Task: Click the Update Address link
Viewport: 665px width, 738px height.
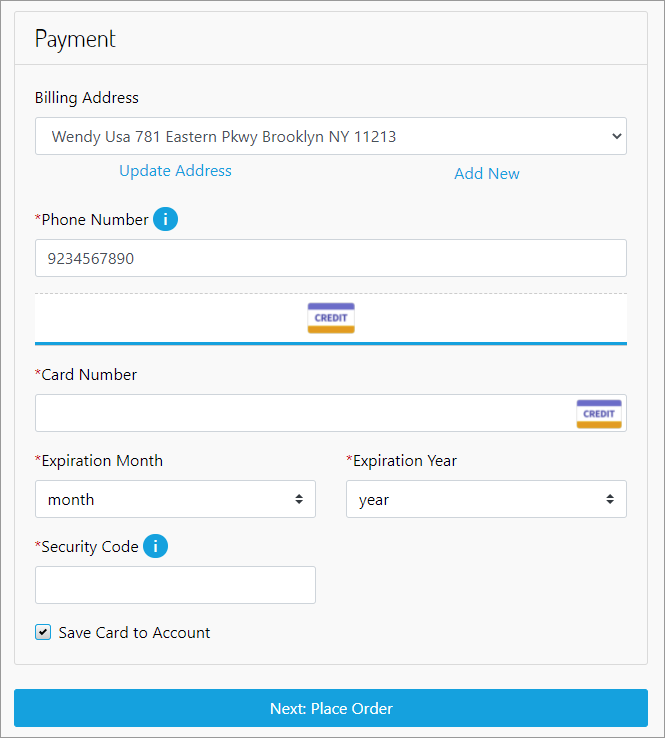Action: pyautogui.click(x=175, y=171)
